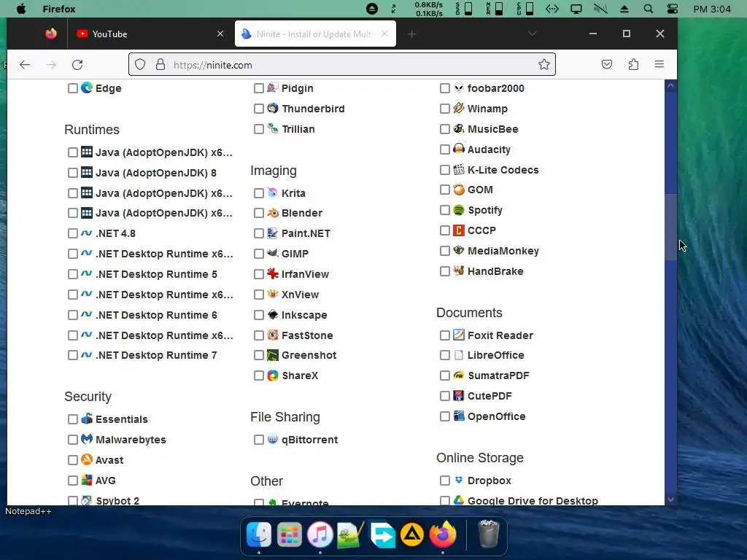Check the K-Lite Codecs checkbox

tap(444, 169)
